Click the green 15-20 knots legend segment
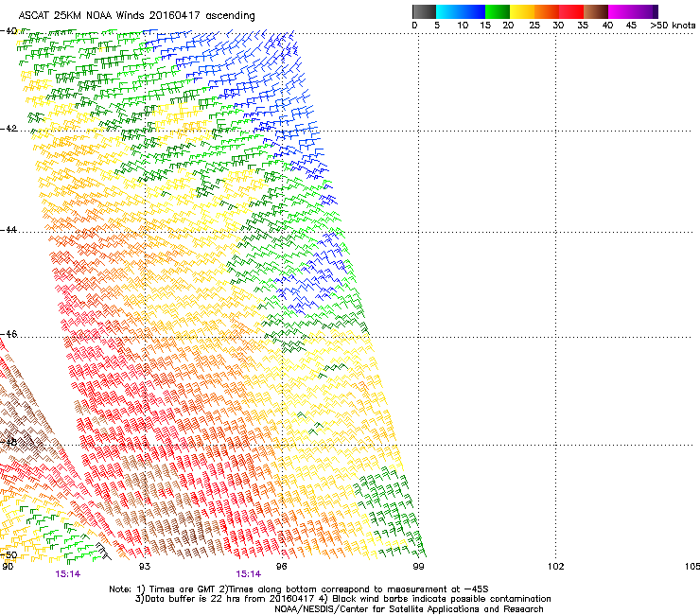 point(498,11)
